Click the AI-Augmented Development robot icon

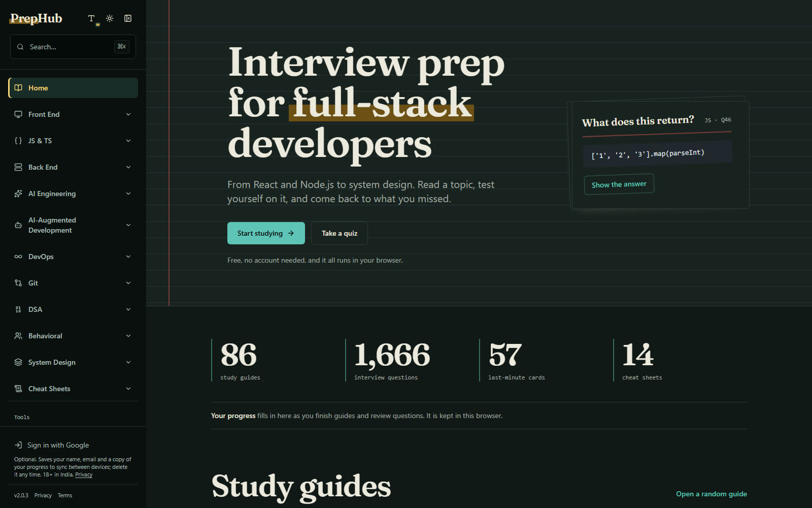(x=18, y=225)
